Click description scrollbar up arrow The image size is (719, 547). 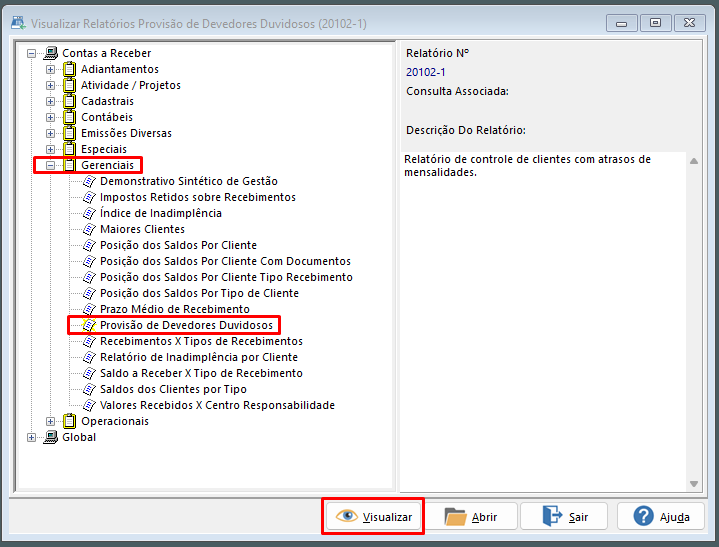(x=694, y=161)
